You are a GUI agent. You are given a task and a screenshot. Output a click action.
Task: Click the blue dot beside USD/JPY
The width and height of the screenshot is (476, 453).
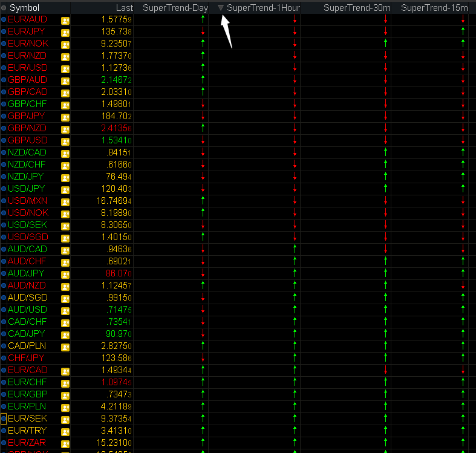[x=4, y=189]
